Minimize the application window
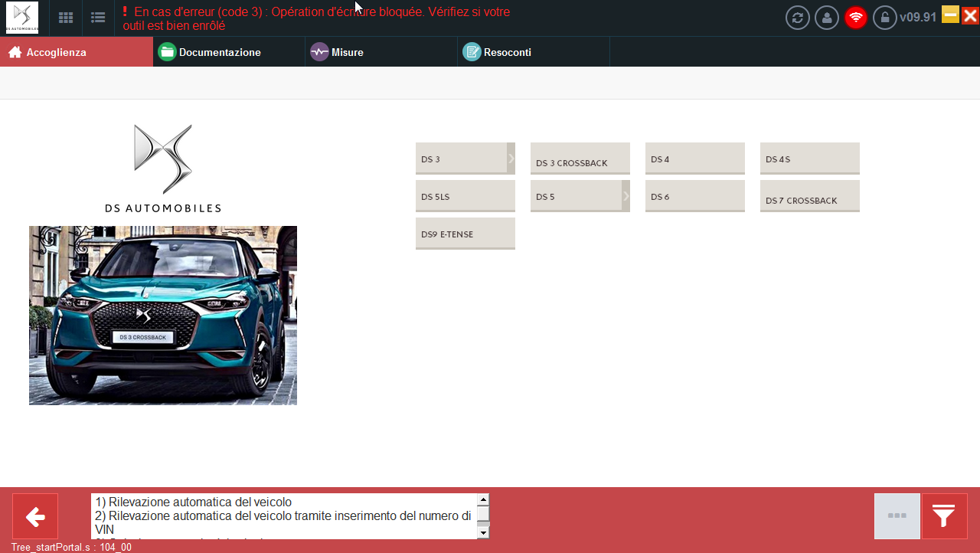Screen dimensions: 980x553 [x=950, y=15]
